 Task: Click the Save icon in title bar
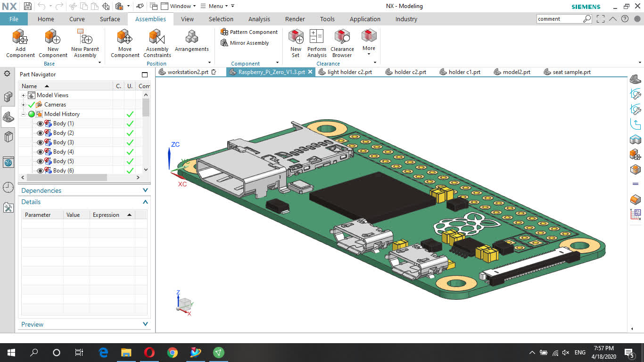point(27,6)
